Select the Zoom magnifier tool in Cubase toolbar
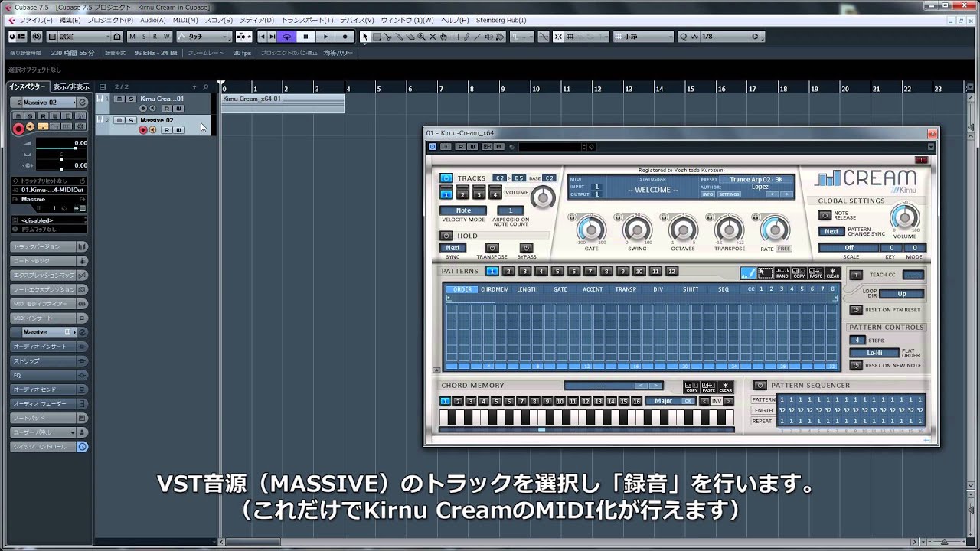The height and width of the screenshot is (551, 980). coord(421,37)
